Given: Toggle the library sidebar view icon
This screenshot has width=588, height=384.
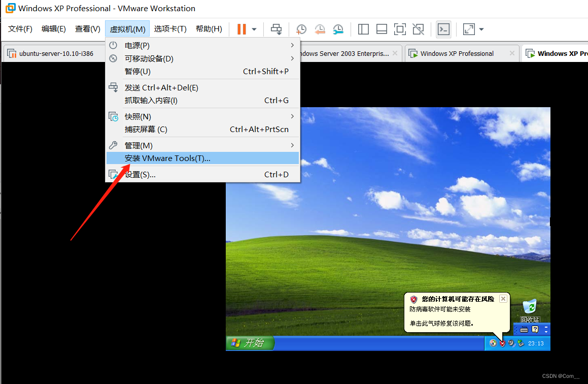Looking at the screenshot, I should click(363, 29).
